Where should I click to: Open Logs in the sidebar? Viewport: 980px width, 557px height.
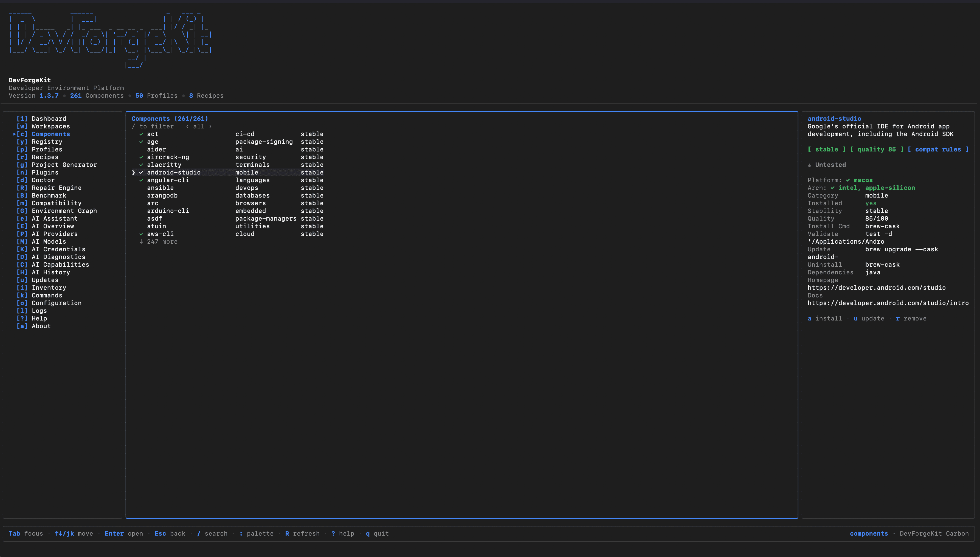coord(32,310)
